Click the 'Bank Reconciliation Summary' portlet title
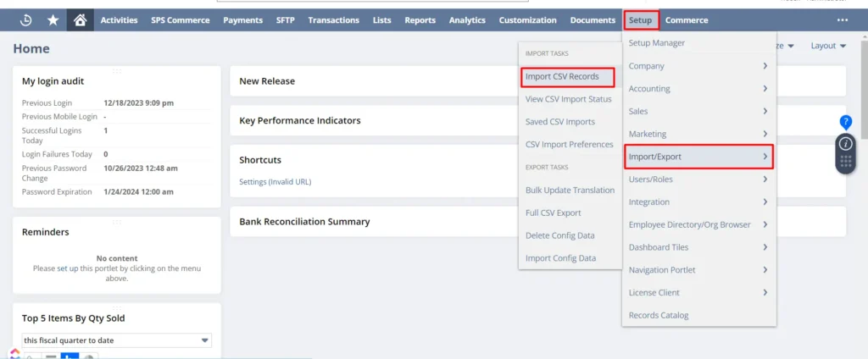This screenshot has height=359, width=868. point(304,222)
